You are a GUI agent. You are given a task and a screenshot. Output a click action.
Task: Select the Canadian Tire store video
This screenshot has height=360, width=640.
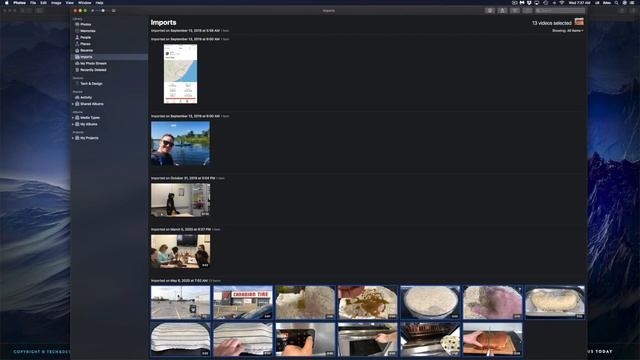coord(243,302)
